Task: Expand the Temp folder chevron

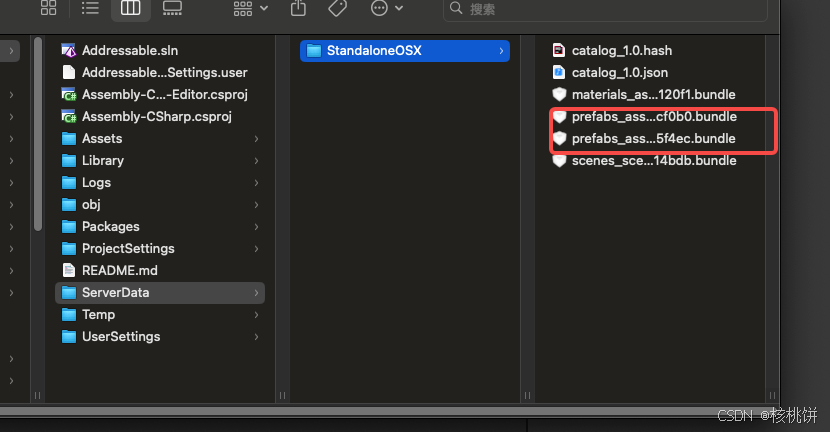Action: pyautogui.click(x=256, y=314)
